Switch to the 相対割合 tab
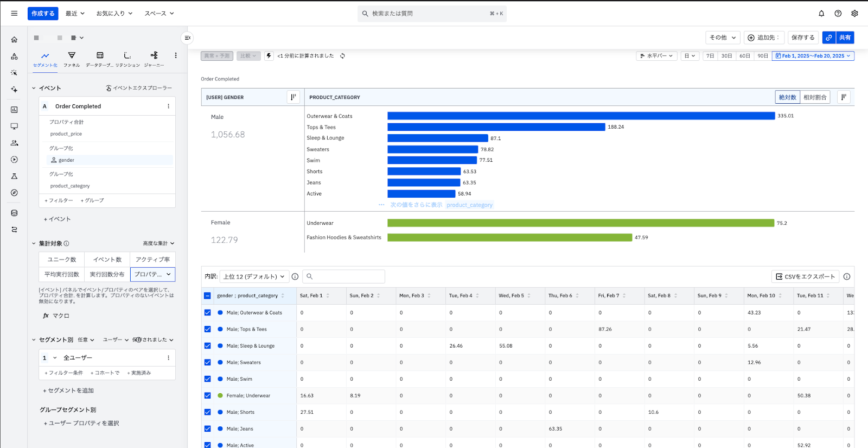The width and height of the screenshot is (868, 448). (815, 97)
